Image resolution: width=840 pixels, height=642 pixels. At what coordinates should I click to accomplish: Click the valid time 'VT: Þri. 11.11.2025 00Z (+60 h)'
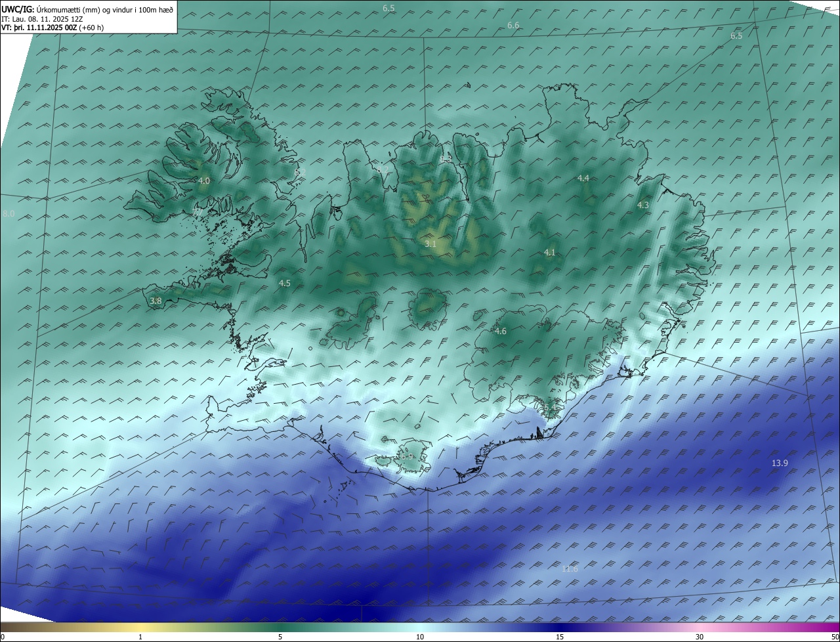52,28
